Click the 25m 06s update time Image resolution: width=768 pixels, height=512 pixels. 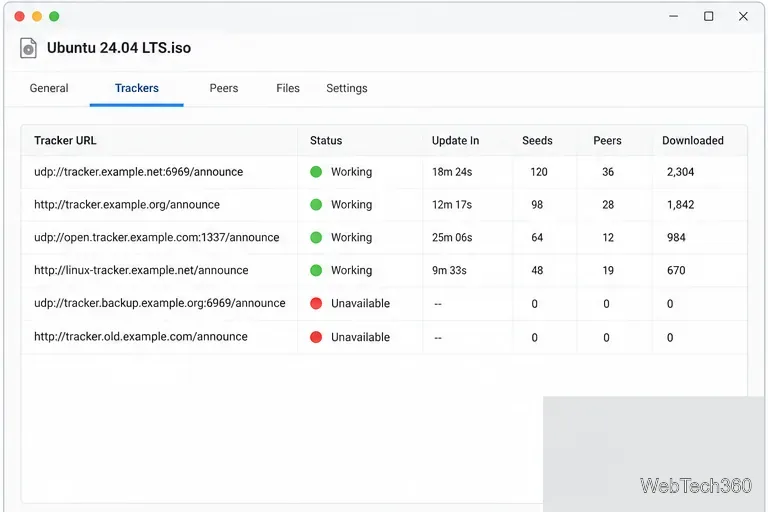452,238
